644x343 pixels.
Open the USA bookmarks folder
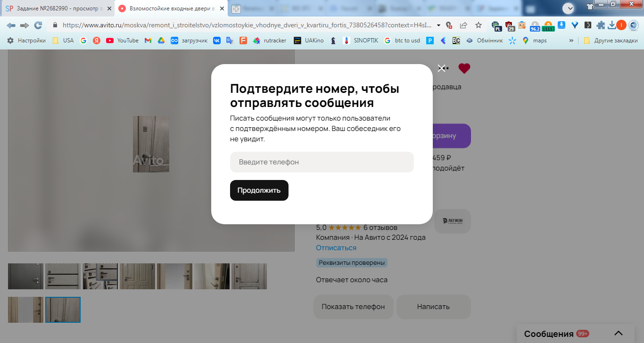pyautogui.click(x=63, y=41)
